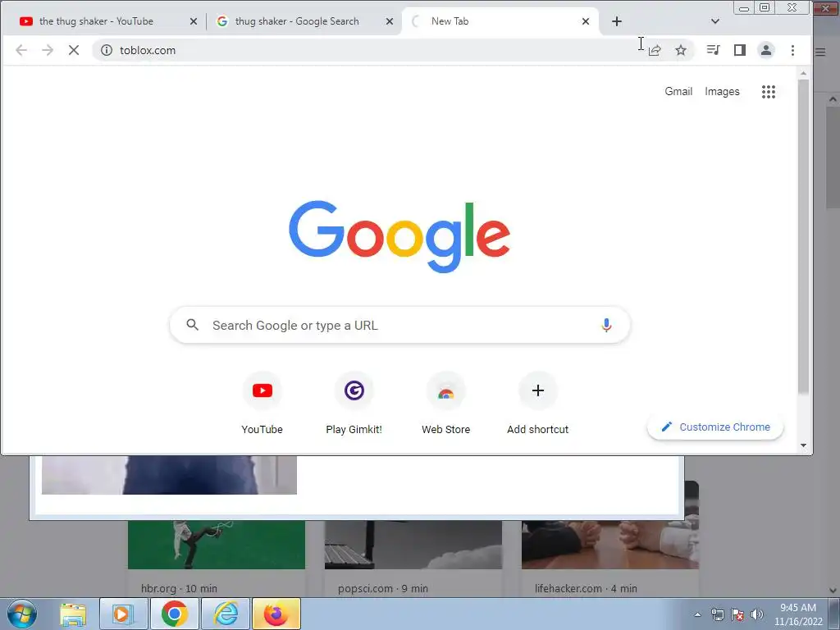The width and height of the screenshot is (840, 630).
Task: Click the page's vertical scrollbar
Action: click(x=803, y=237)
